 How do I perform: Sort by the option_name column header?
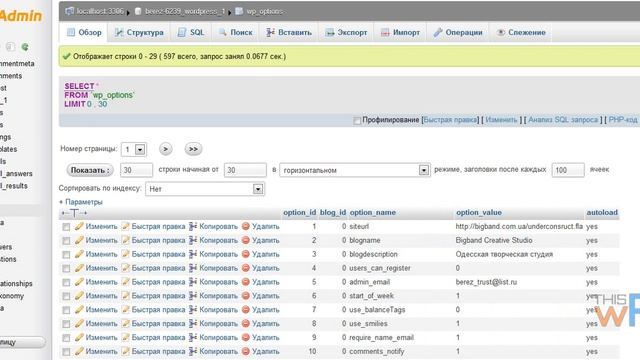373,212
